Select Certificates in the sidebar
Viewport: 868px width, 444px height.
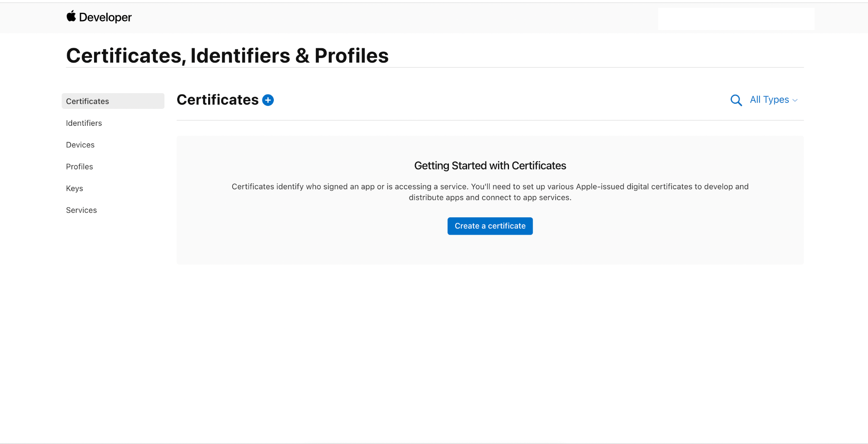pyautogui.click(x=87, y=101)
